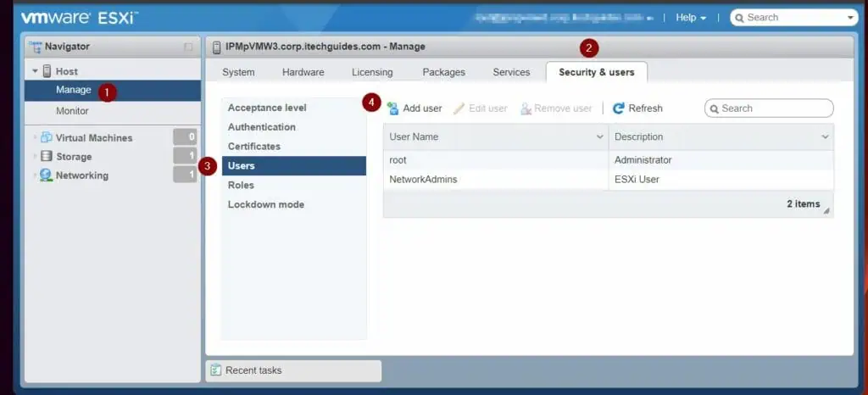Expand the Storage tree node
The width and height of the screenshot is (868, 395).
point(36,157)
